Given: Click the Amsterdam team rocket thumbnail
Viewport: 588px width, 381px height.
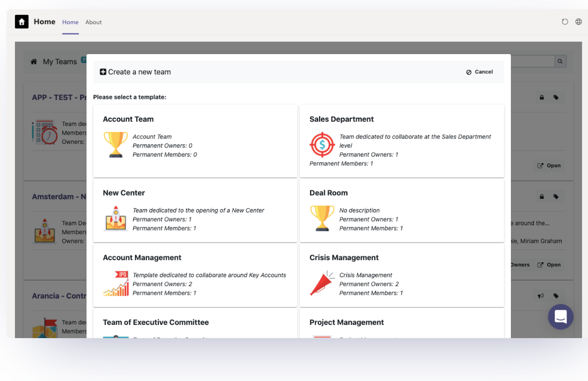Looking at the screenshot, I should (x=45, y=231).
